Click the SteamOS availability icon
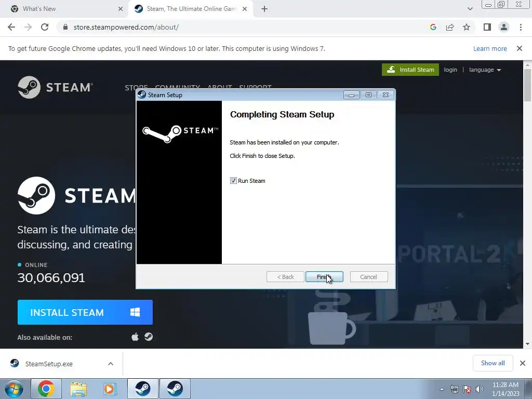 coord(149,337)
